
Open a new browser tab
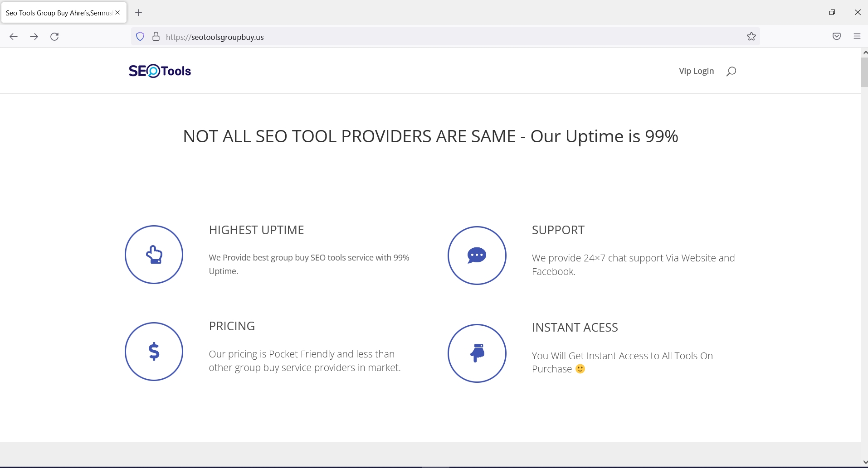pyautogui.click(x=139, y=13)
